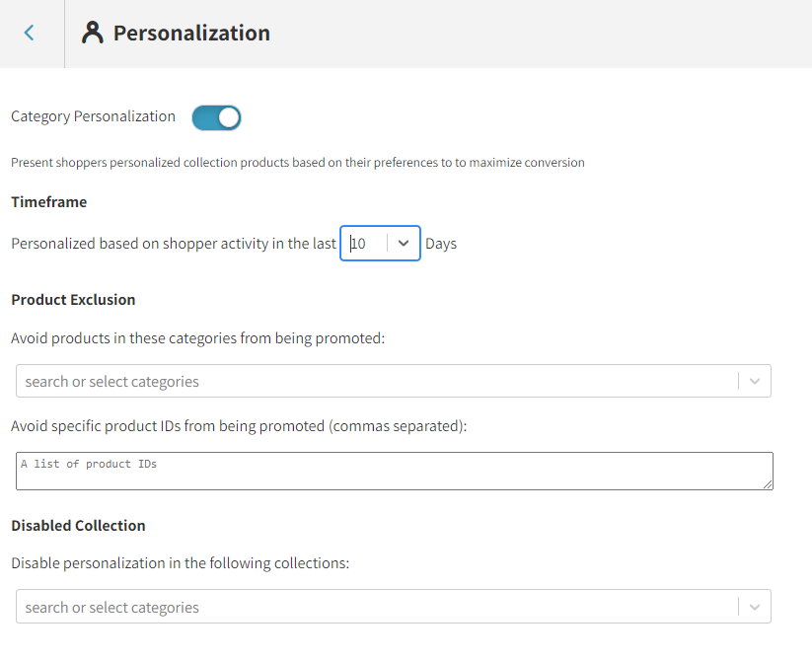This screenshot has width=812, height=661.
Task: Disable the Category Personalization switch
Action: point(216,118)
